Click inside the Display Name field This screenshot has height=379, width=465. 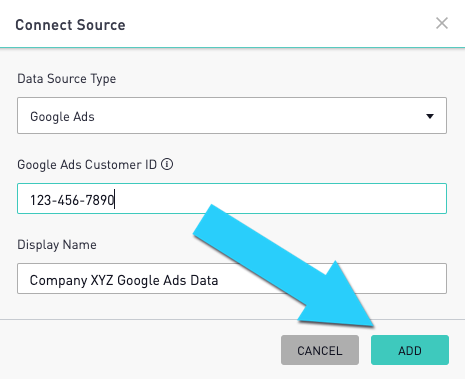point(232,279)
